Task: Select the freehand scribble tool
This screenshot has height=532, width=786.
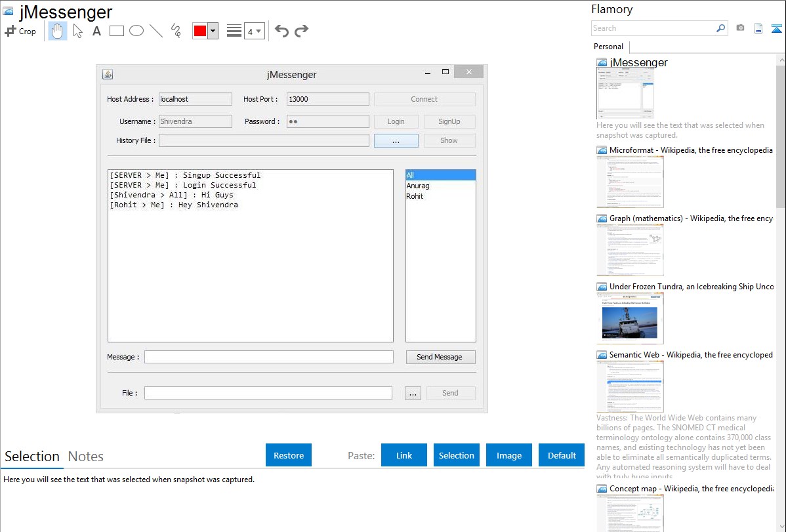Action: (x=176, y=31)
